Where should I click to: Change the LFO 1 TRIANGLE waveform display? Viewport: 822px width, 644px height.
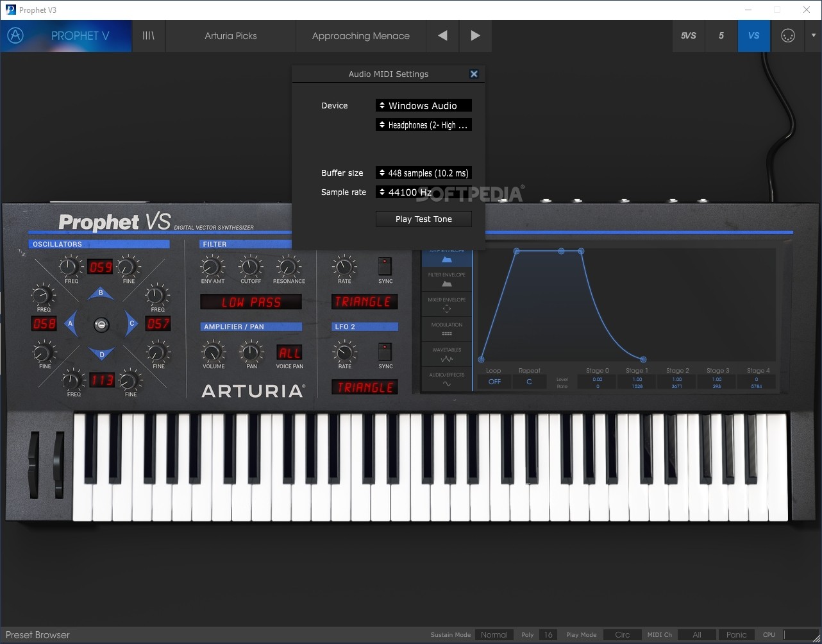point(364,301)
